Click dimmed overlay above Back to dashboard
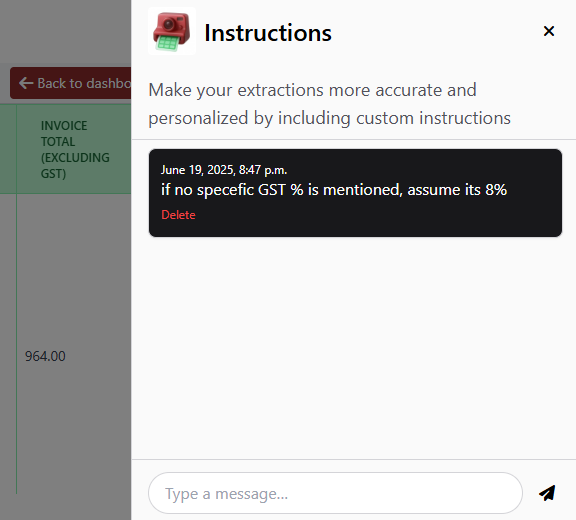 [65, 31]
